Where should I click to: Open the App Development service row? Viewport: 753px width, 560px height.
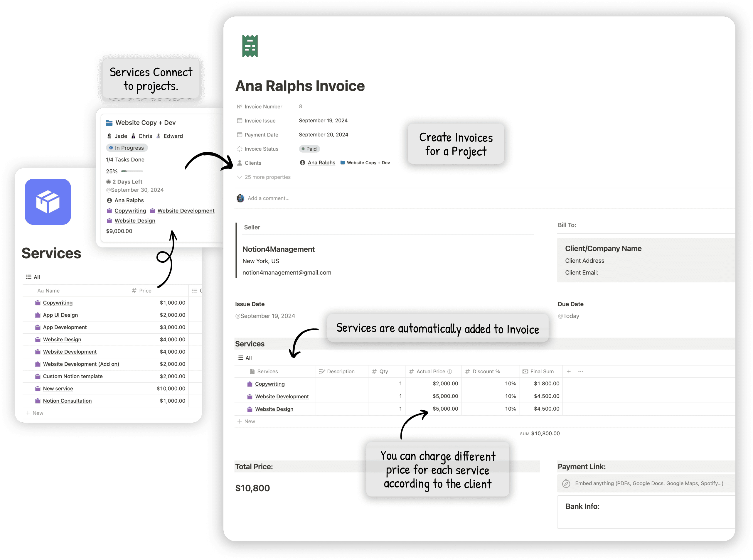[64, 327]
